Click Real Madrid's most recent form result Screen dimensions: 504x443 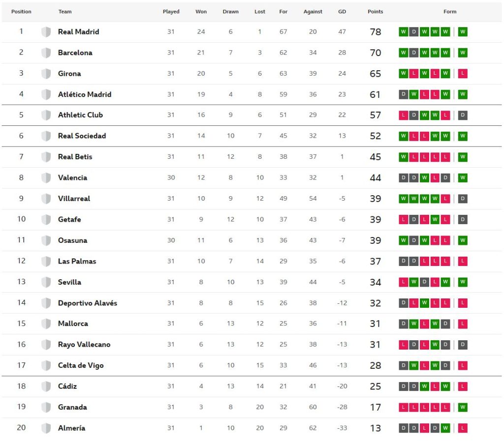click(463, 32)
